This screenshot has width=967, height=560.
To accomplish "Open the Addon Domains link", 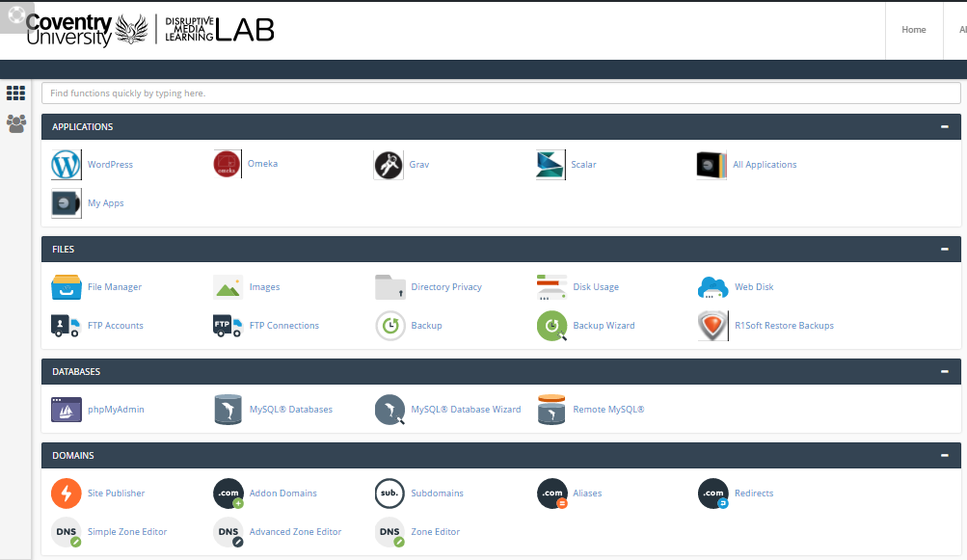I will (x=283, y=493).
